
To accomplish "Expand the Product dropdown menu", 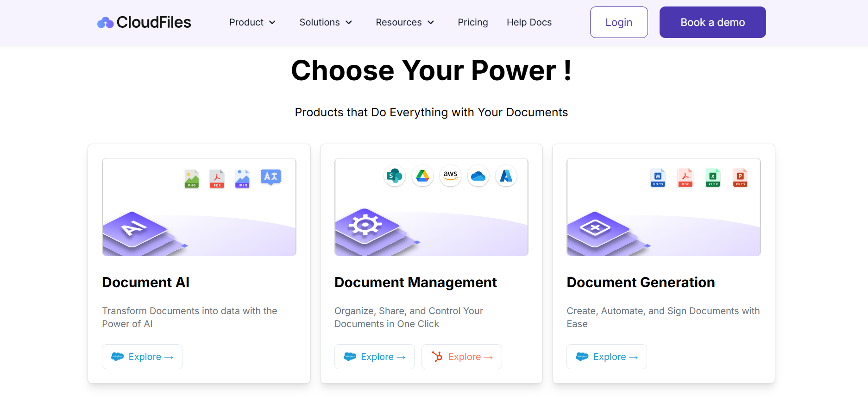I will pyautogui.click(x=252, y=22).
